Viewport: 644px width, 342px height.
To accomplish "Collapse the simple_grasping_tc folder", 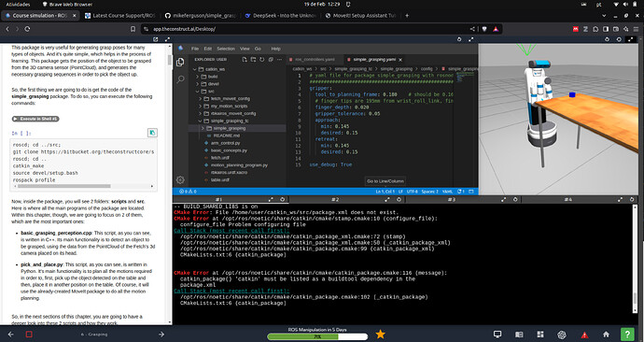I will click(x=228, y=121).
